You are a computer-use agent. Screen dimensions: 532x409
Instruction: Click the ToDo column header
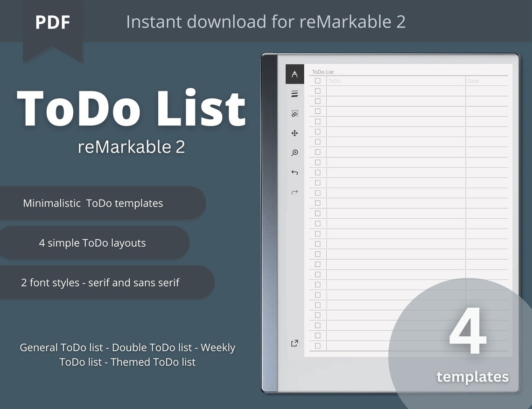tap(335, 81)
